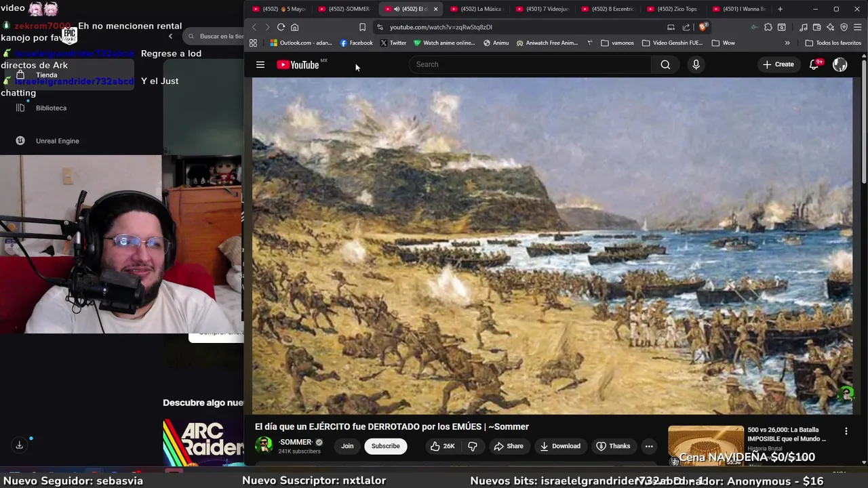Open the Twitter bookmark
Screen dimensions: 868x488
point(393,43)
